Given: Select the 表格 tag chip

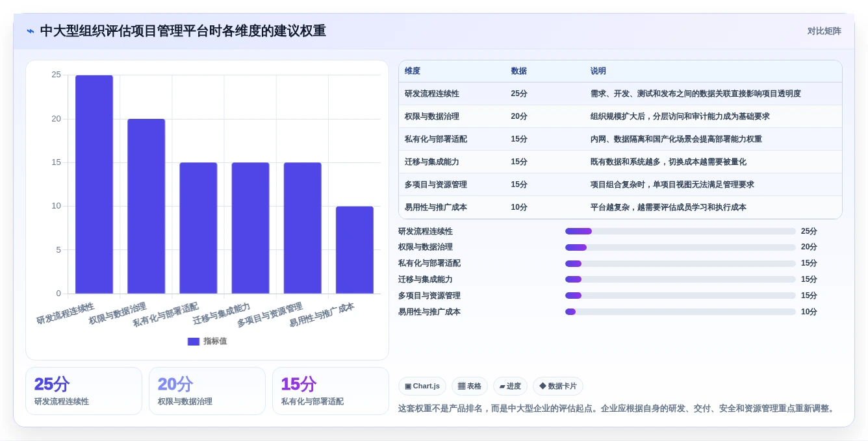Looking at the screenshot, I should point(470,386).
